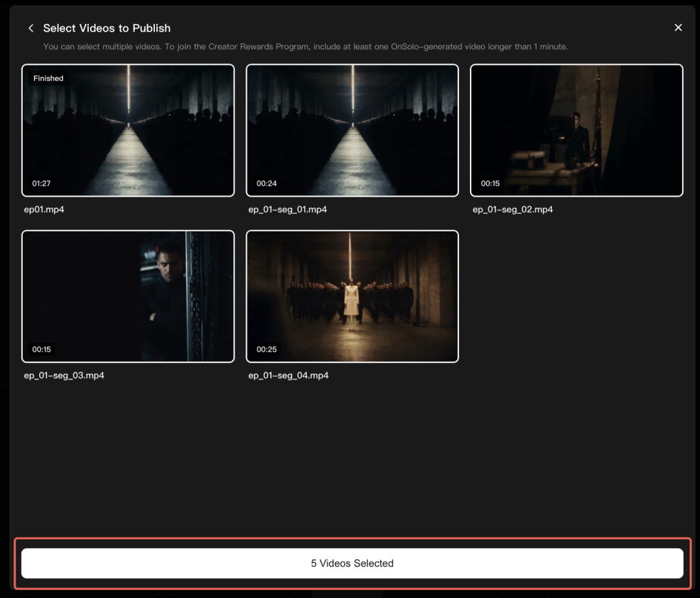Go back using the left arrow icon
700x598 pixels.
[31, 28]
